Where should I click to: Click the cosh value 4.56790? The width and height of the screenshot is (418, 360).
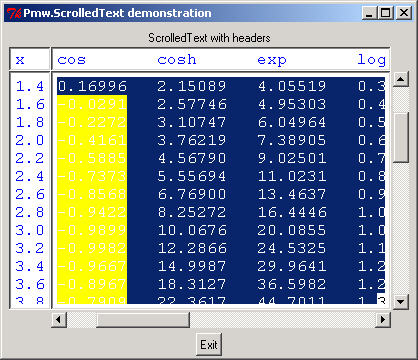point(192,158)
